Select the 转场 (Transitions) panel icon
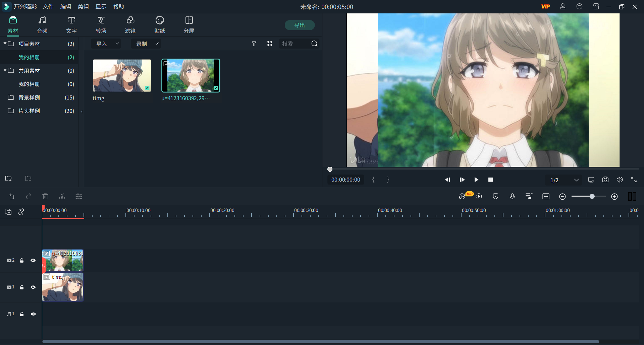This screenshot has height=345, width=644. point(101,24)
